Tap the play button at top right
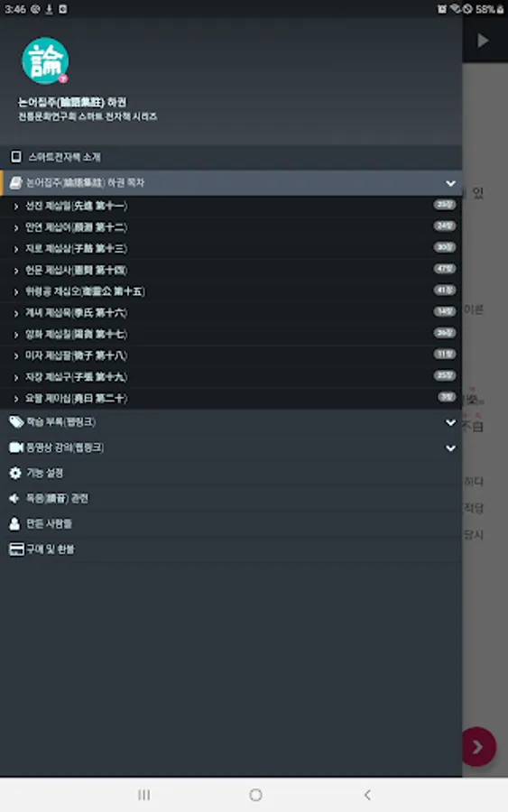The image size is (508, 812). click(483, 41)
